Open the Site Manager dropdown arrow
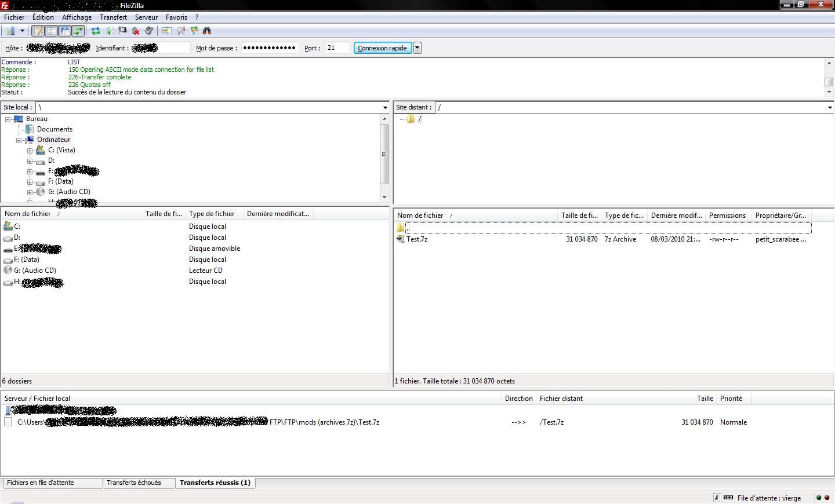This screenshot has width=835, height=504. [22, 31]
